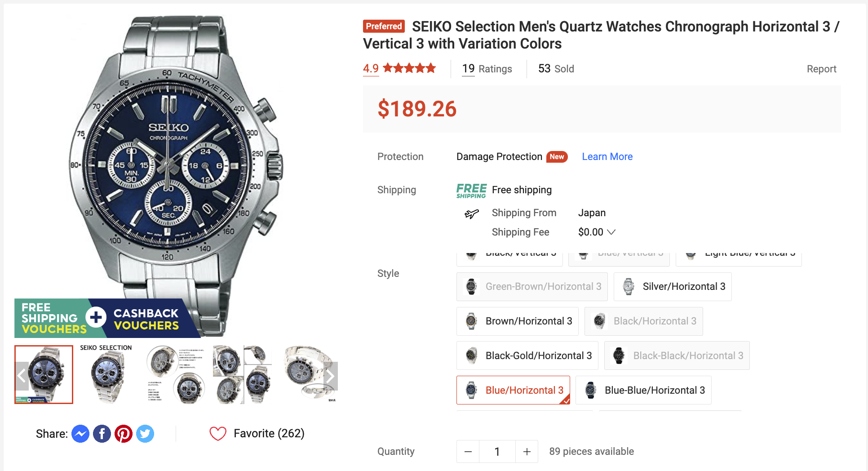The width and height of the screenshot is (868, 471).
Task: Decrease quantity with minus button
Action: [x=468, y=451]
